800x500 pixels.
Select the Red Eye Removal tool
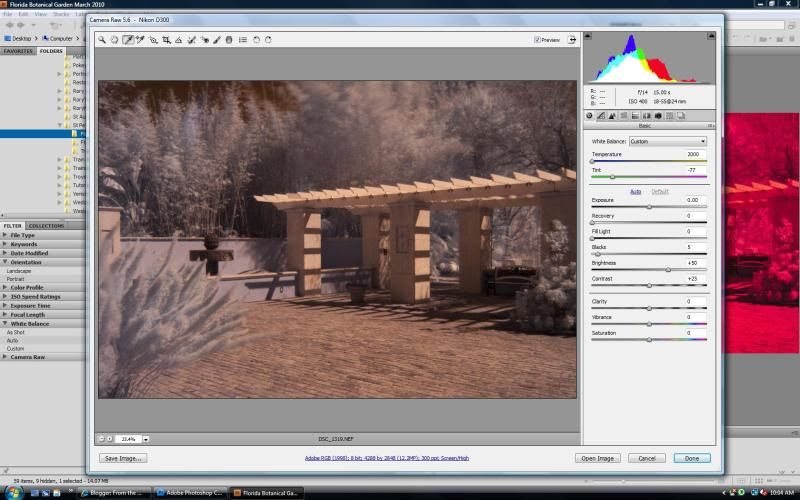tap(205, 39)
